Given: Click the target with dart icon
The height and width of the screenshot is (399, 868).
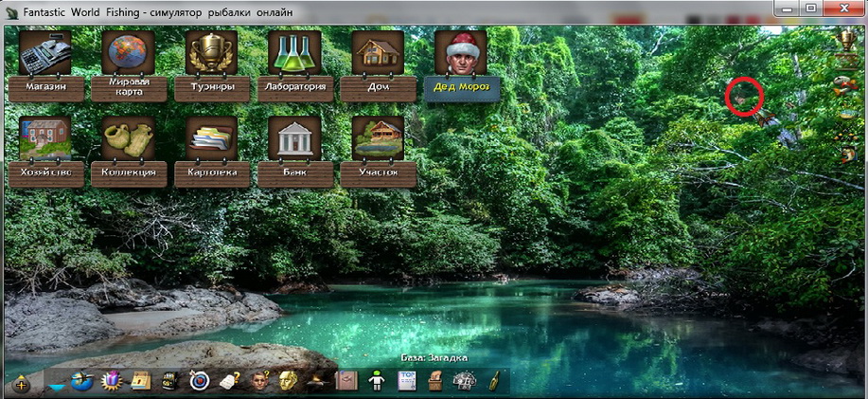Looking at the screenshot, I should (200, 381).
